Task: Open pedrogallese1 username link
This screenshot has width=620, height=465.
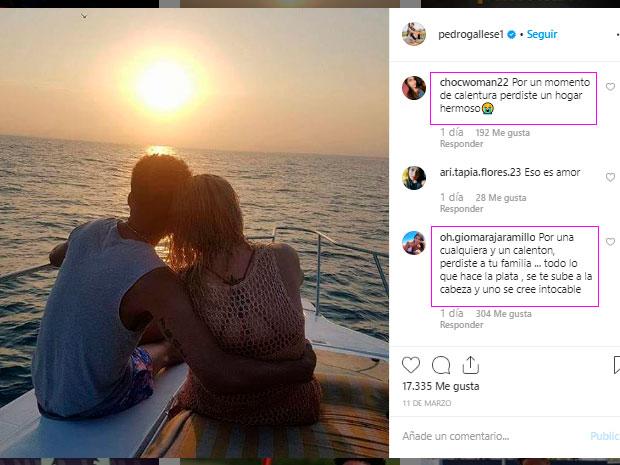Action: (x=471, y=35)
